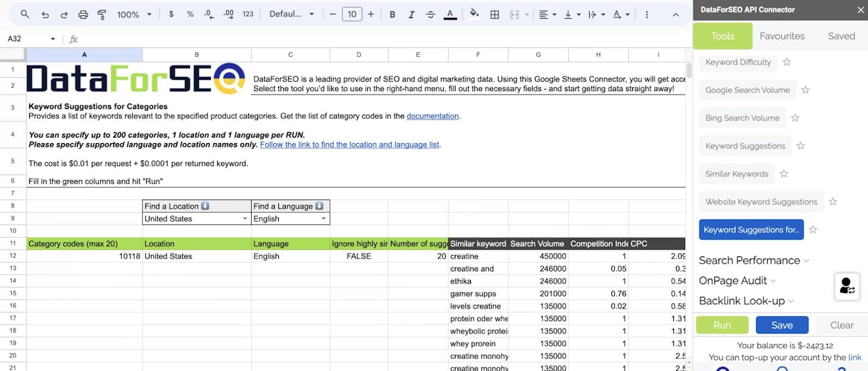Select cell with category code 10118
Viewport: 868px width, 371px height.
(84, 256)
